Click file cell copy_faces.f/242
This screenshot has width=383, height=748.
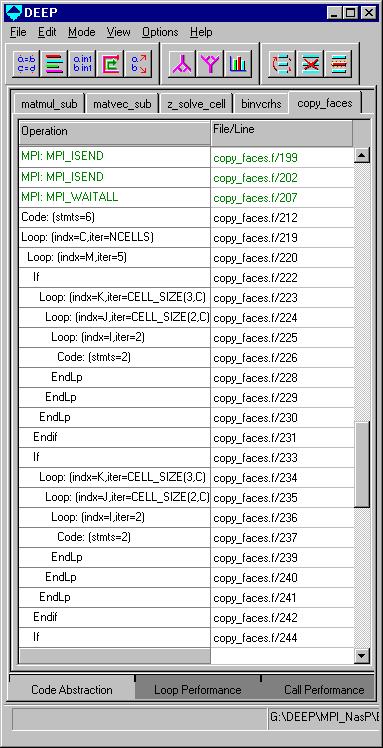point(283,618)
